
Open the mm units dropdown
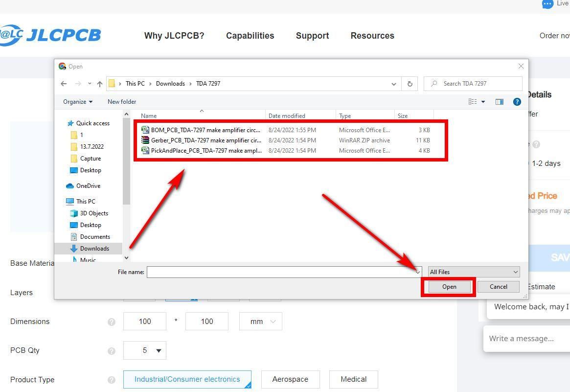click(261, 322)
